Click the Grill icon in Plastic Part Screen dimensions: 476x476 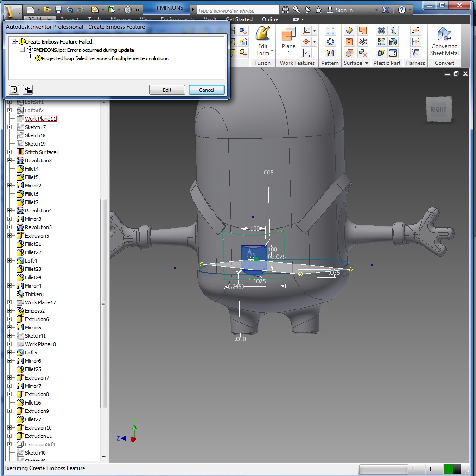(x=381, y=31)
